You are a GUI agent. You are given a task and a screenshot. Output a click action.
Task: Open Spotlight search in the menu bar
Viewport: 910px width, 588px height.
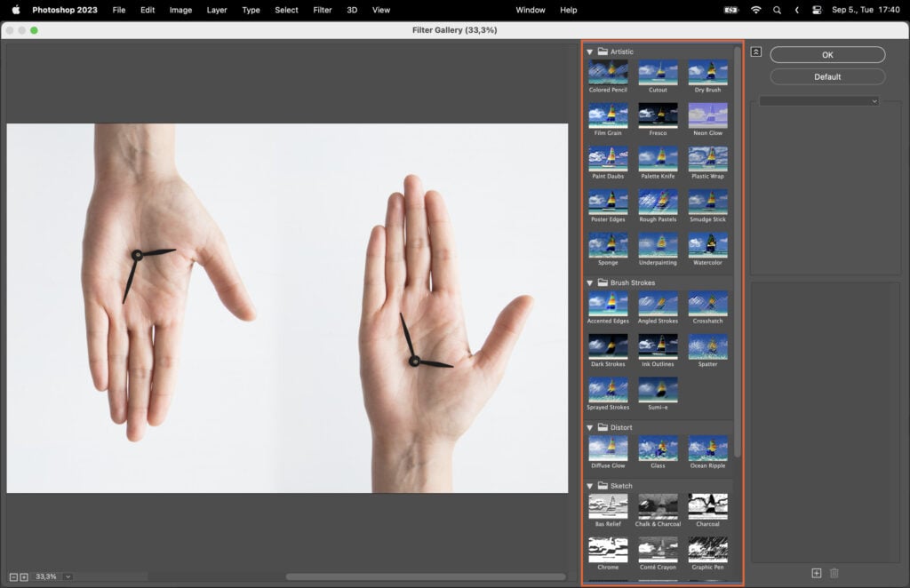[777, 10]
